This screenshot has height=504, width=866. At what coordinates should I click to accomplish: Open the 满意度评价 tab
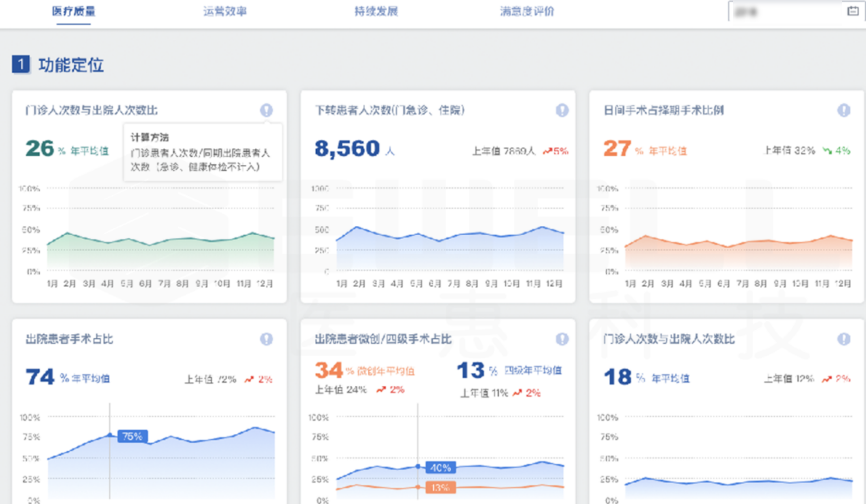[527, 11]
